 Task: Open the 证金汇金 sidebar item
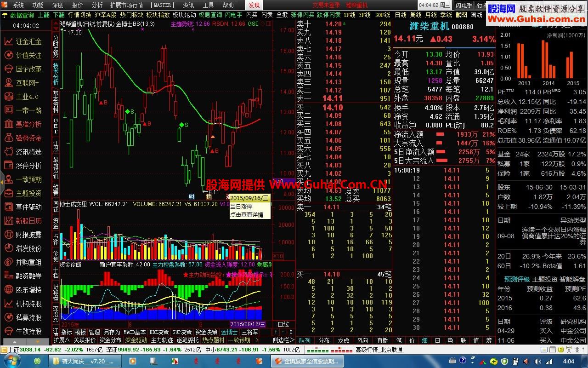[x=24, y=41]
